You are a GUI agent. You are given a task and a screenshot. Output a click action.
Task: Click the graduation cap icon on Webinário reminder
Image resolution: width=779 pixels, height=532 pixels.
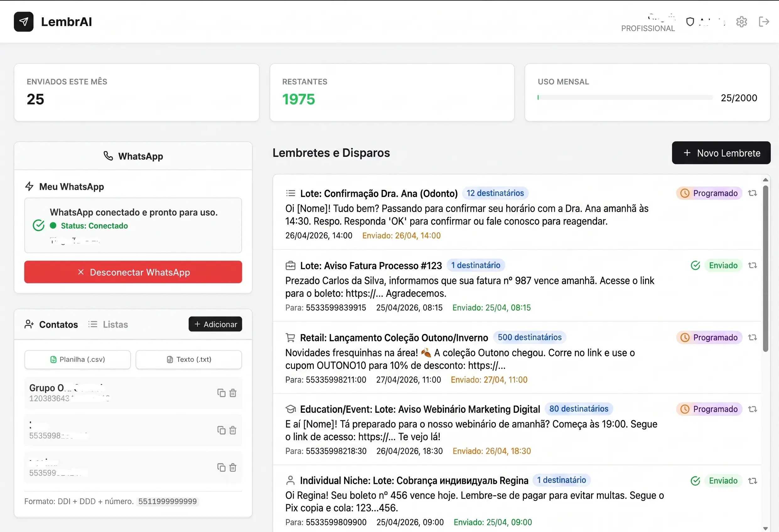290,409
